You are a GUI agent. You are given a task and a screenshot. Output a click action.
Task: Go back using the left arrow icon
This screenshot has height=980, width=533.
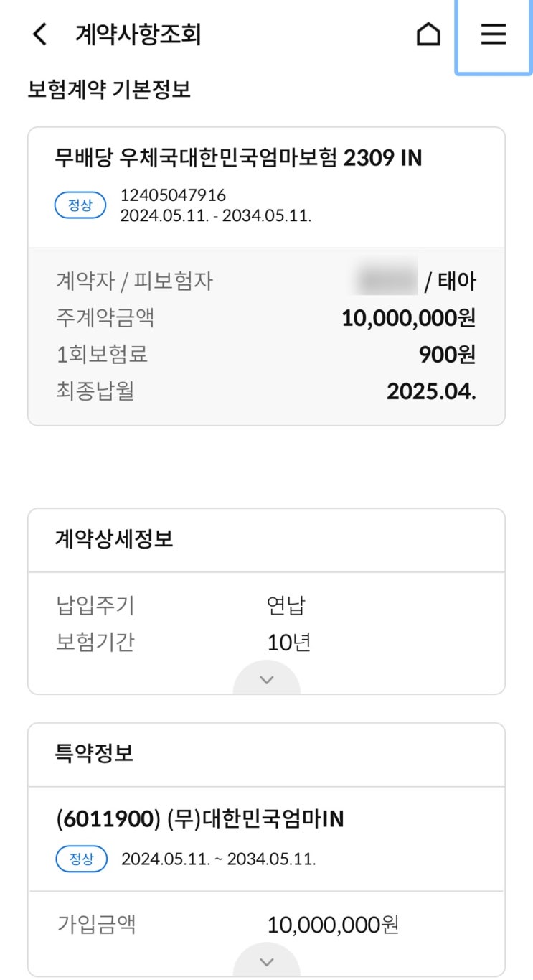(40, 34)
